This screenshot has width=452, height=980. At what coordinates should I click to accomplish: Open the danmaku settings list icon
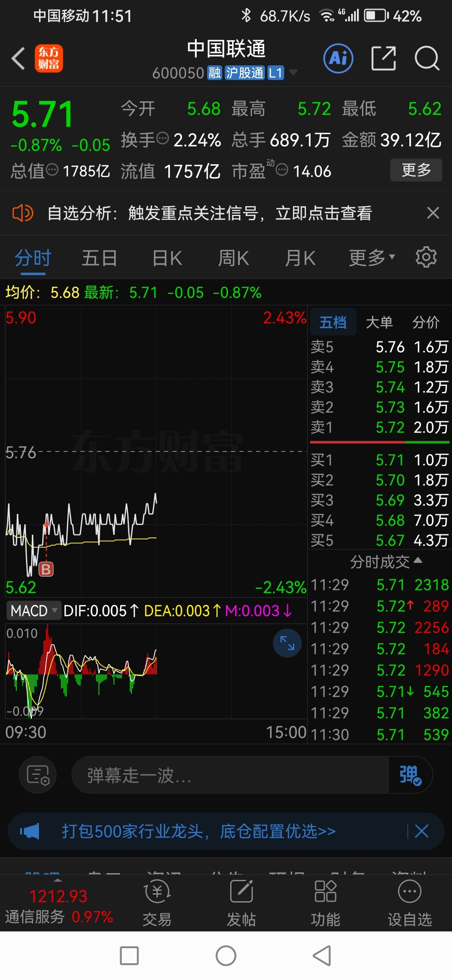(x=38, y=775)
